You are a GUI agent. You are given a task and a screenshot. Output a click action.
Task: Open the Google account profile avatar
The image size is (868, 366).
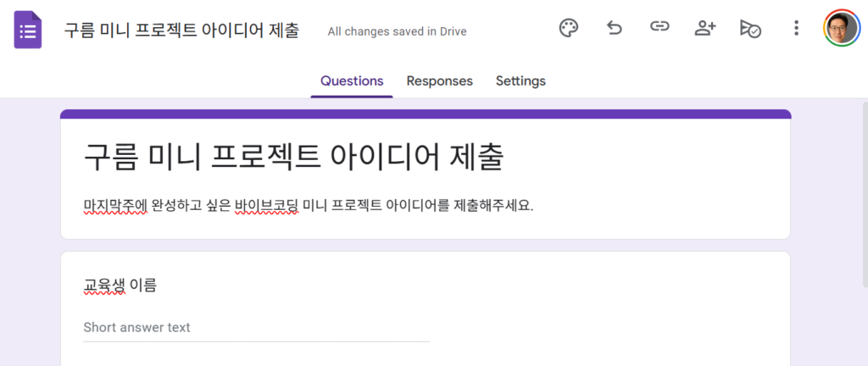pyautogui.click(x=841, y=28)
